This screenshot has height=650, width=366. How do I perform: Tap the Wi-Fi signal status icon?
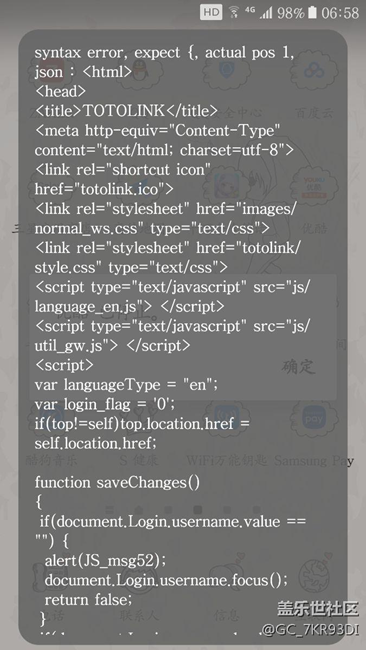pos(234,12)
